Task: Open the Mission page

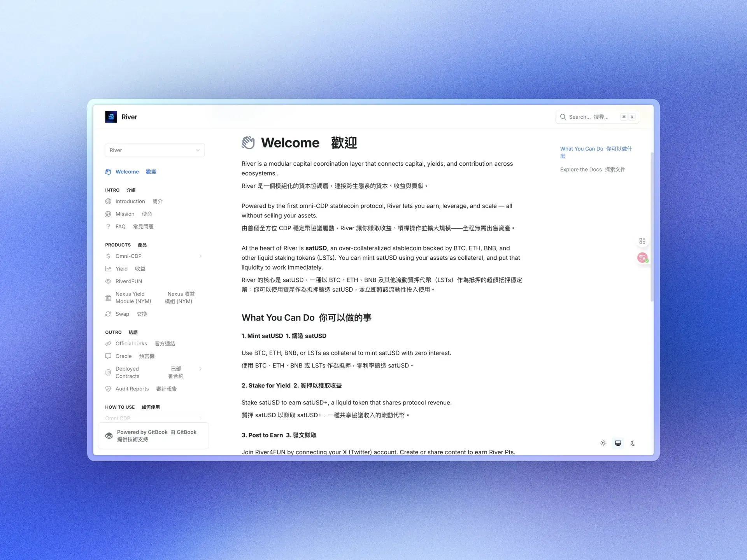Action: pos(133,214)
